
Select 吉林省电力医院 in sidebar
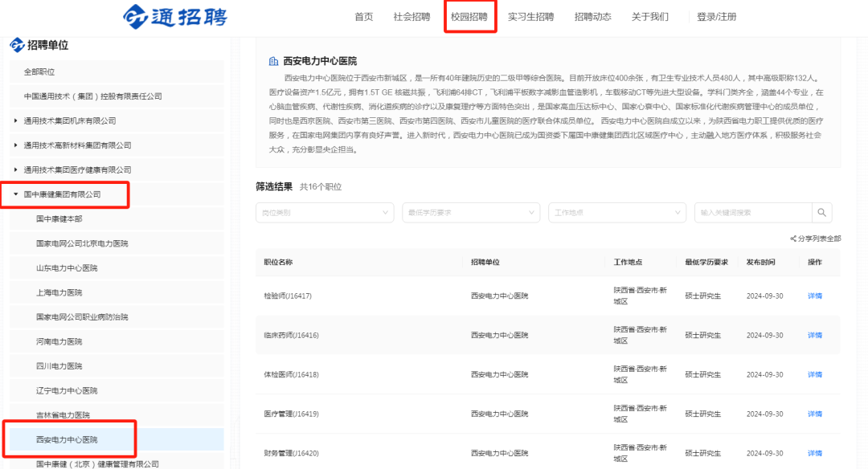pos(117,415)
